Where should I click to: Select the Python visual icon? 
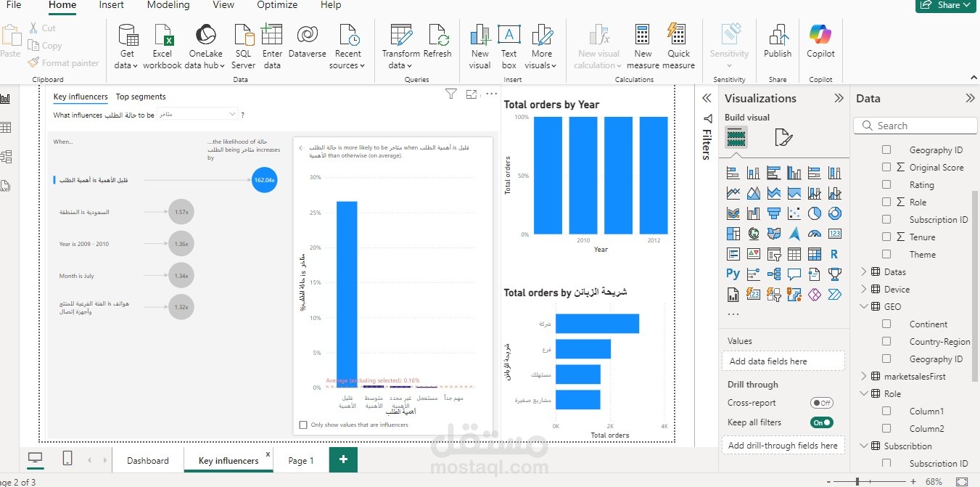[x=733, y=274]
